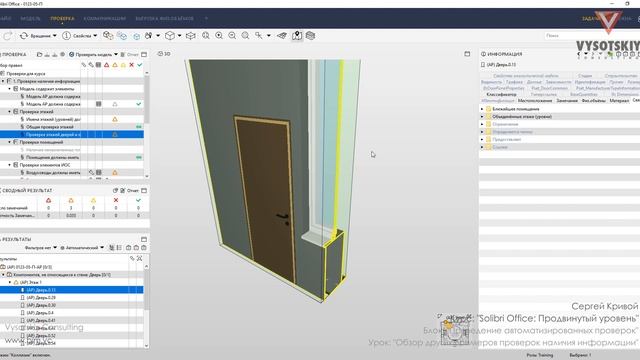Viewport: 640px width, 360px height.
Task: Open the measure tool dropdown arrow
Action: [x=269, y=36]
